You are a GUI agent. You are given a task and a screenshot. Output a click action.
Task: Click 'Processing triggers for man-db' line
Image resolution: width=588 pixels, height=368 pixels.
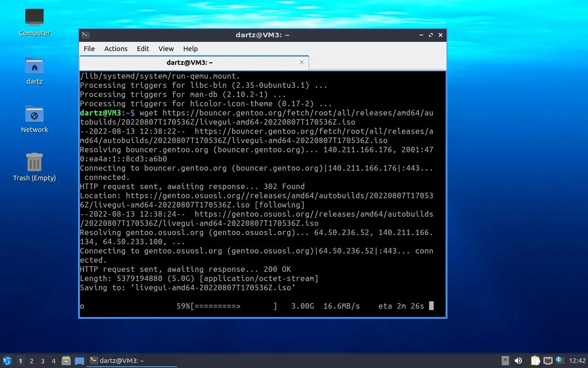[x=183, y=94]
